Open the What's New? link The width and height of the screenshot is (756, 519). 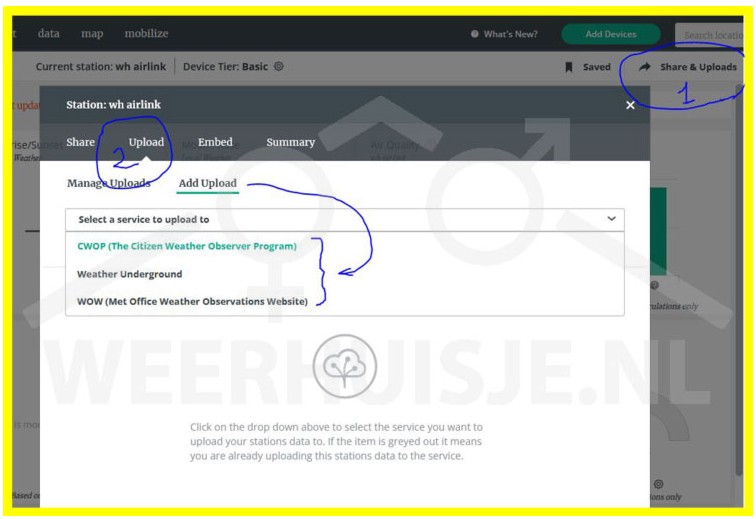point(511,34)
